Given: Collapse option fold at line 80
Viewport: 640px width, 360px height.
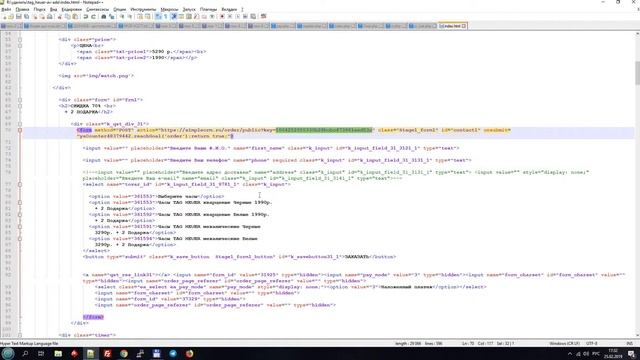Looking at the screenshot, I should click(x=20, y=202).
